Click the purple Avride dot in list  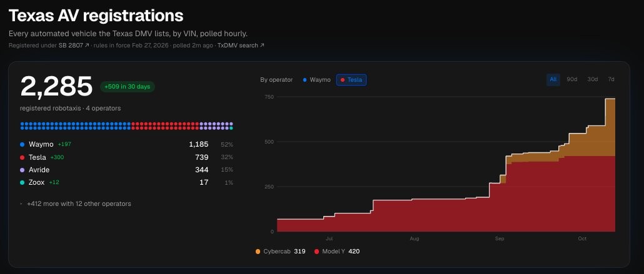click(x=22, y=170)
